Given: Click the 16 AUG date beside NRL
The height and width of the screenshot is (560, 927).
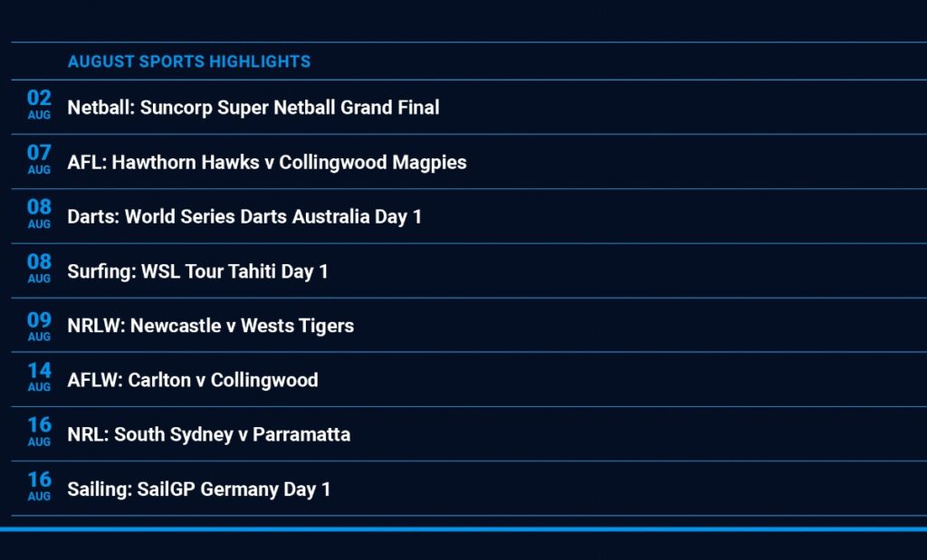Looking at the screenshot, I should point(39,430).
